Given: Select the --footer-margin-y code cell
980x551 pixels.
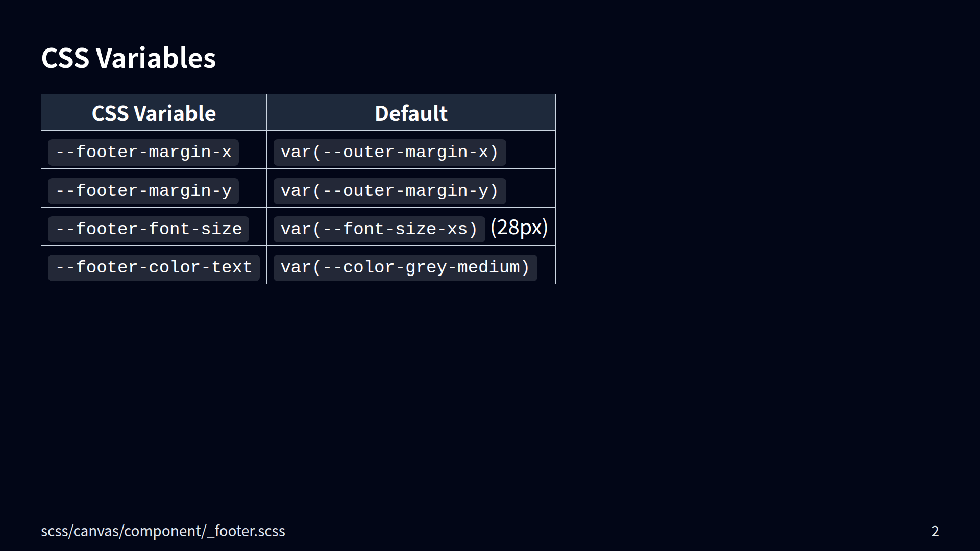Looking at the screenshot, I should point(143,191).
